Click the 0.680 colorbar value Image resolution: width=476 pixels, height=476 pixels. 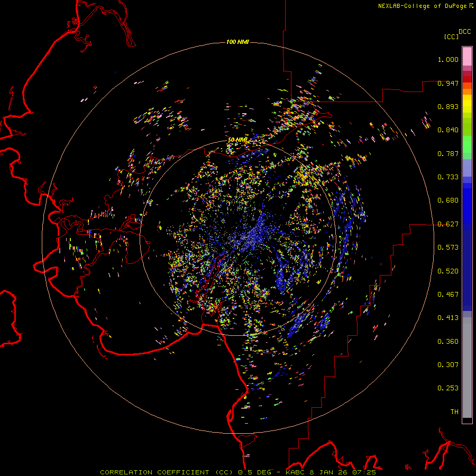(x=448, y=200)
